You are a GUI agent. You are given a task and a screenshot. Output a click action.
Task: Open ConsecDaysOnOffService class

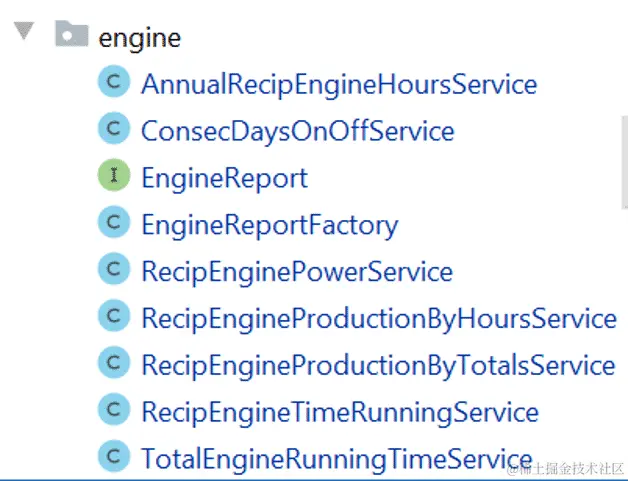298,132
